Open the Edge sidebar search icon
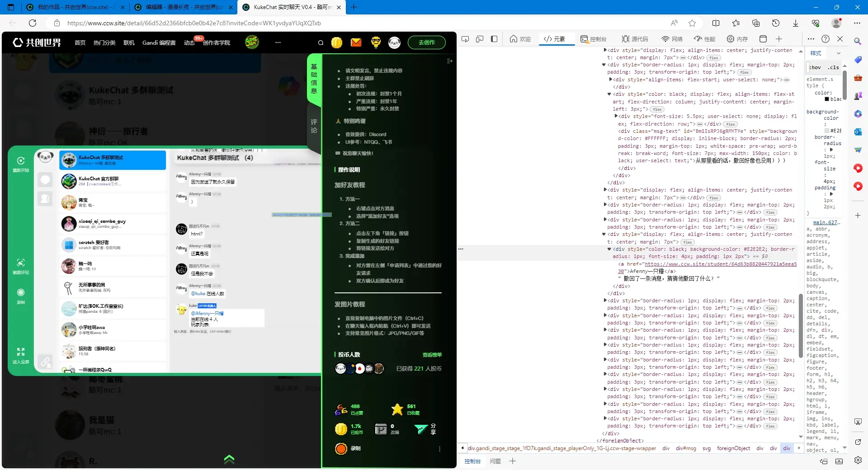Image resolution: width=868 pixels, height=470 pixels. pyautogui.click(x=858, y=41)
